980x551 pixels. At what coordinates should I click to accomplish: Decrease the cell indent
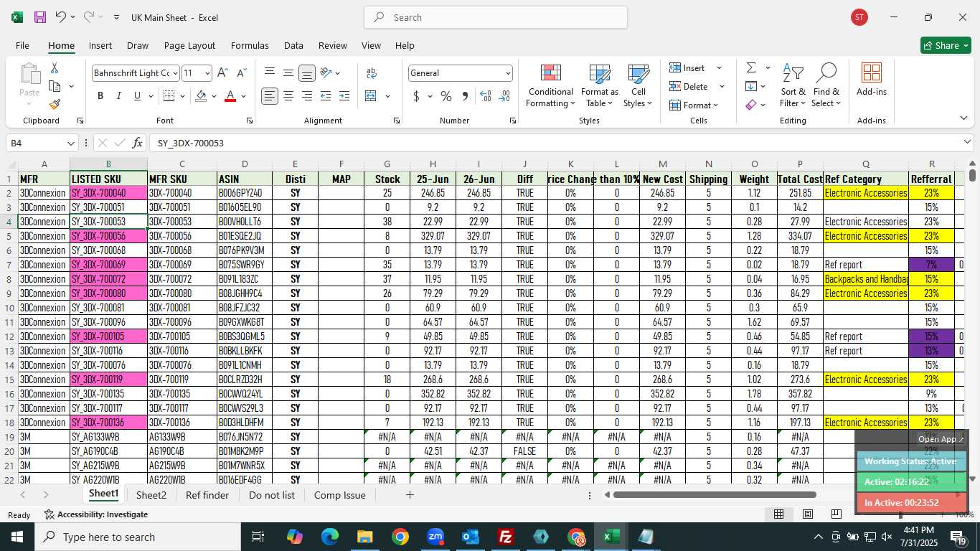(326, 96)
